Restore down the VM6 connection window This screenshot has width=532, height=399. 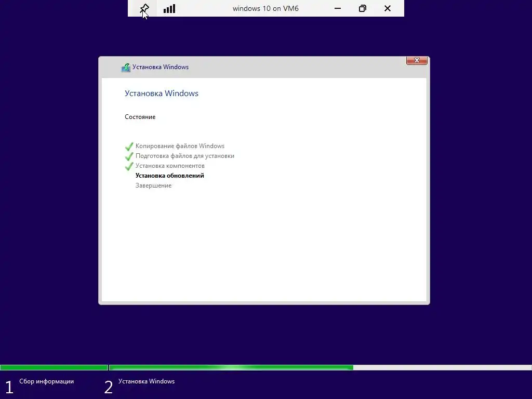click(362, 8)
